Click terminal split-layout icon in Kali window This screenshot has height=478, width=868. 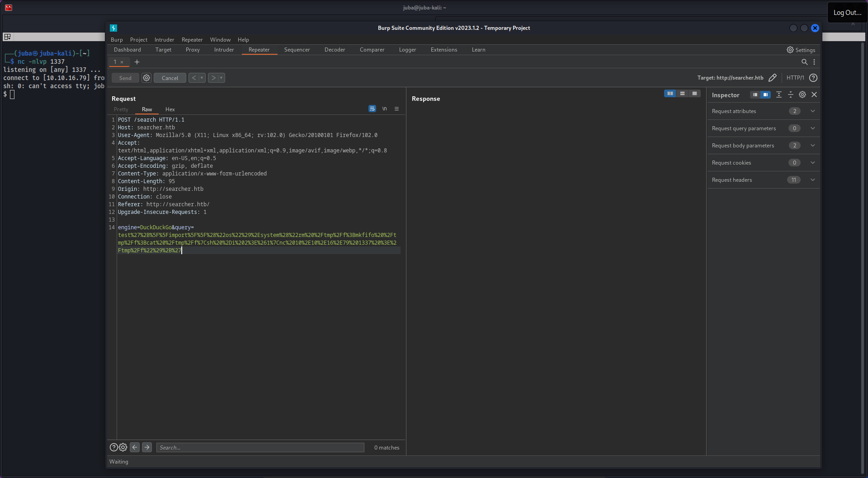(x=7, y=37)
